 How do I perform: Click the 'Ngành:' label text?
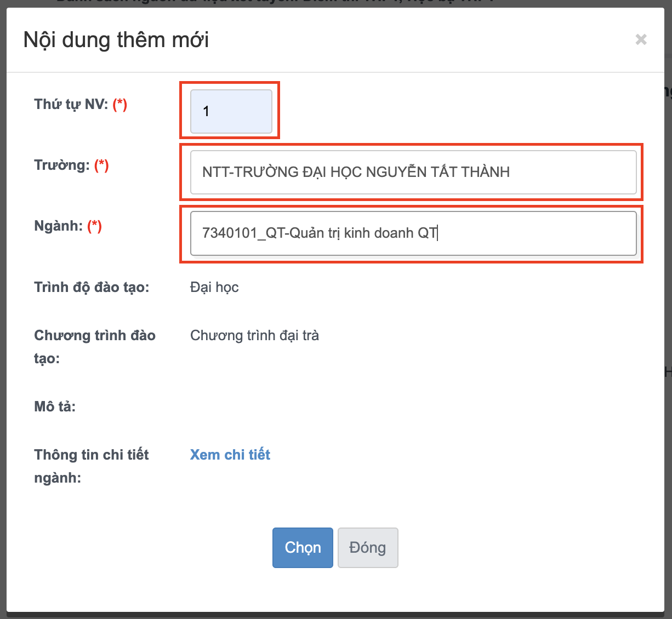click(58, 226)
